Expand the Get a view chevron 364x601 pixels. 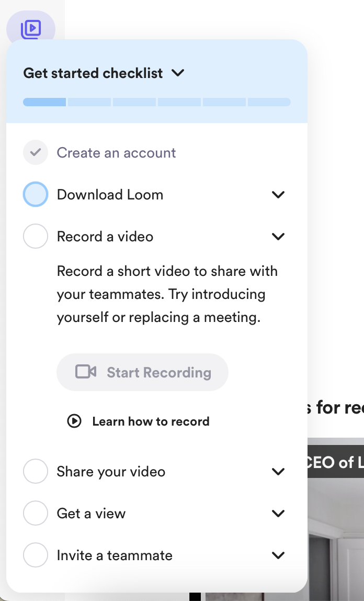click(278, 513)
